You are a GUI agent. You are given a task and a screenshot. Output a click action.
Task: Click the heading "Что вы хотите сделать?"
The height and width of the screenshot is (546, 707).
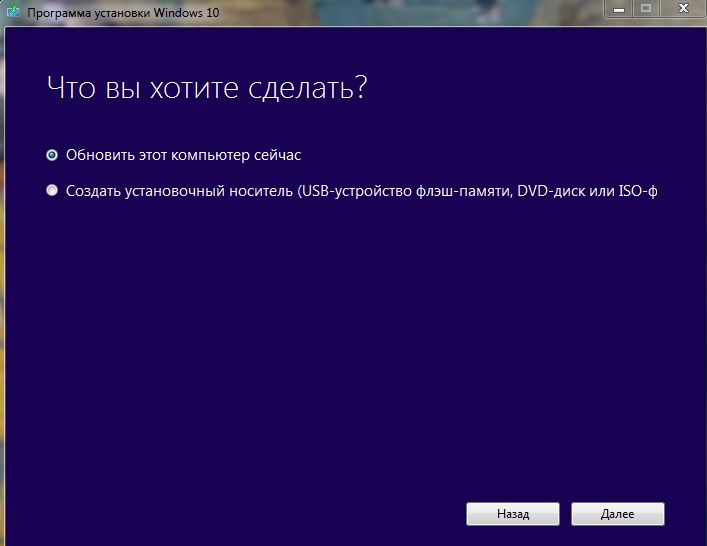tap(207, 87)
